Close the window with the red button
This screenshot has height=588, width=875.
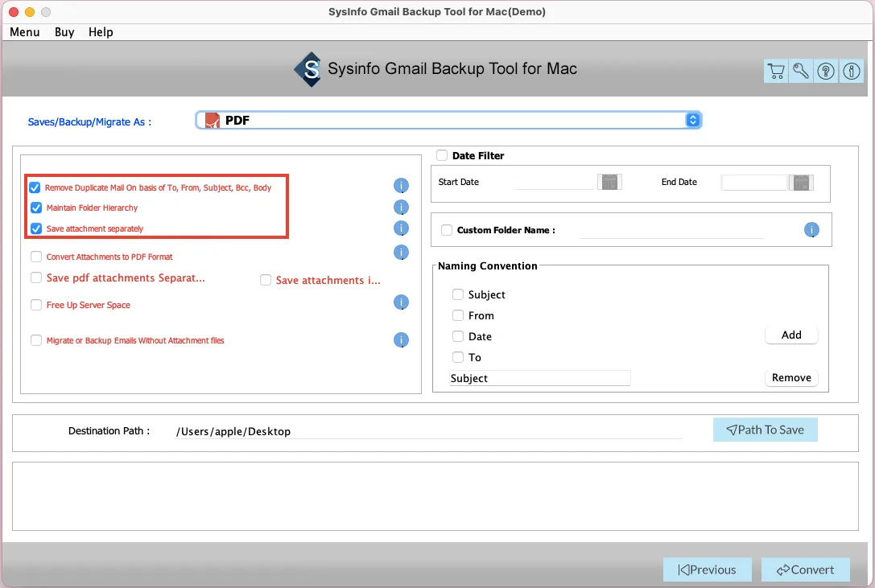point(14,12)
